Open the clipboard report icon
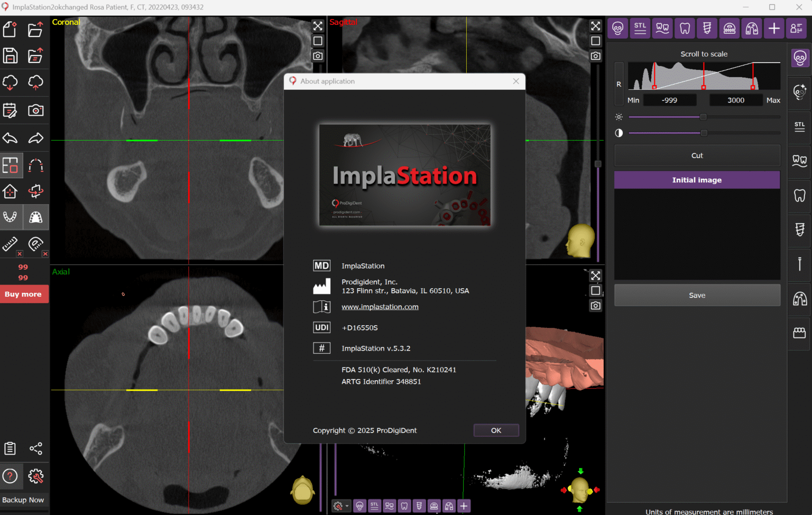This screenshot has width=812, height=515. (x=10, y=448)
